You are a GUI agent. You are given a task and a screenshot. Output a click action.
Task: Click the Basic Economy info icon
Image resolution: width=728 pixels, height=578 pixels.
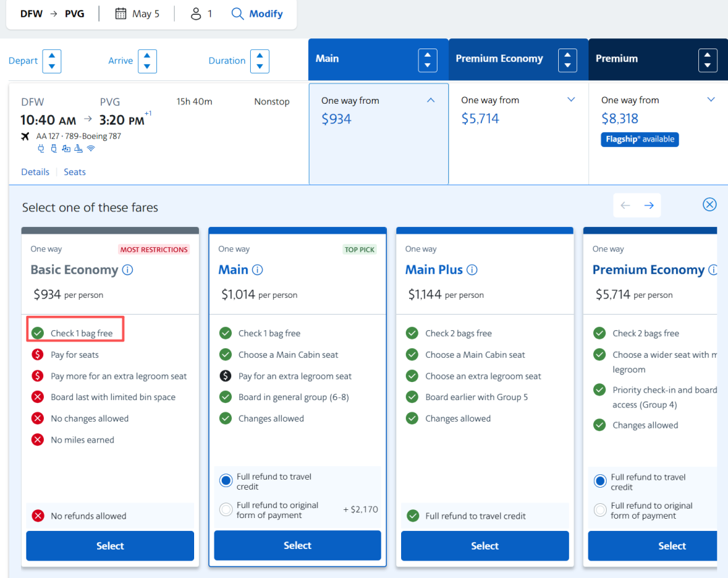click(x=127, y=270)
